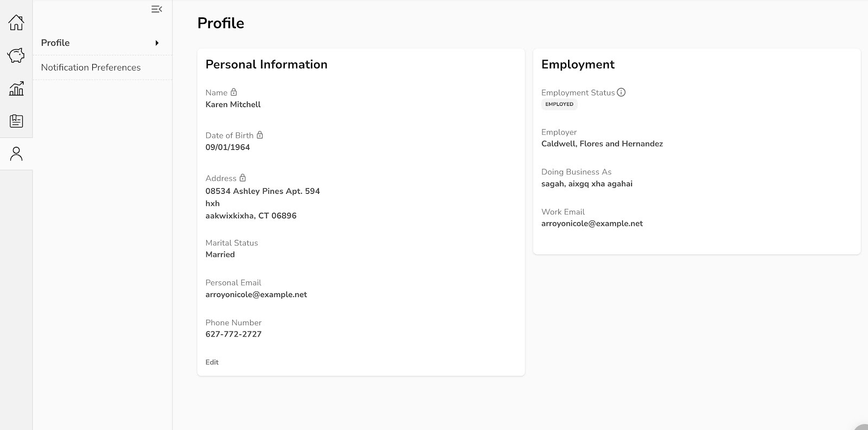This screenshot has height=430, width=868.
Task: Select the Profile menu item
Action: (x=55, y=43)
